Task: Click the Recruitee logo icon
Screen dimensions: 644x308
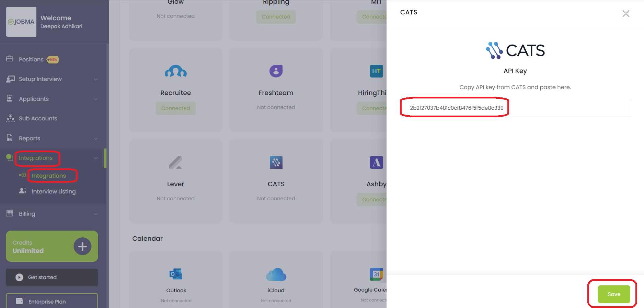Action: pos(176,71)
